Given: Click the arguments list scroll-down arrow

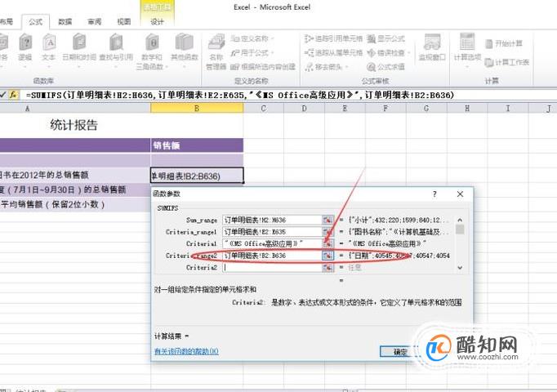Looking at the screenshot, I should click(x=460, y=268).
